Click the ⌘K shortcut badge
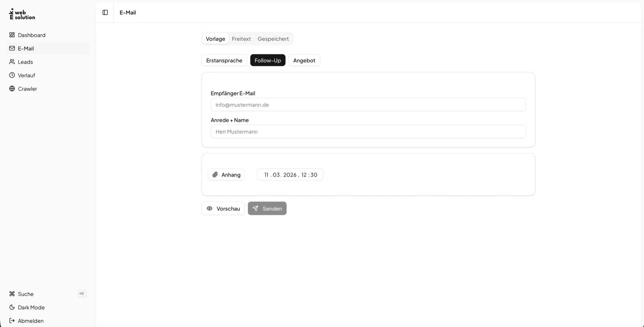 pyautogui.click(x=82, y=294)
